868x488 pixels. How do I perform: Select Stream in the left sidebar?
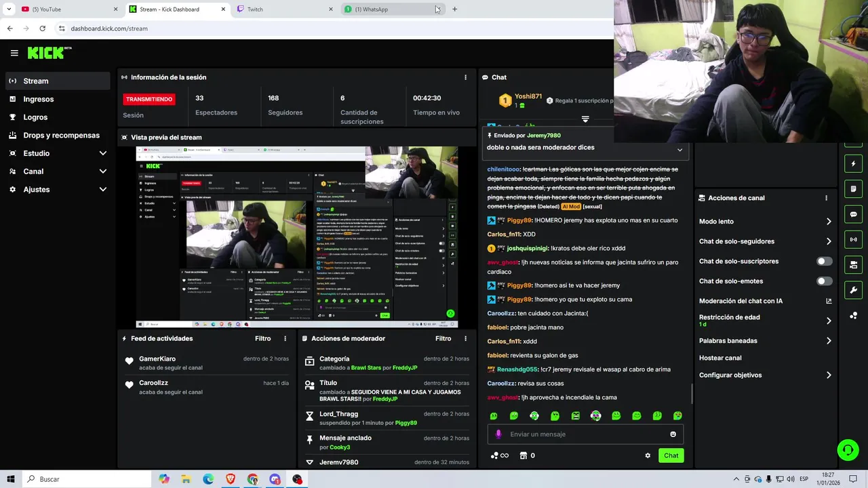[58, 81]
